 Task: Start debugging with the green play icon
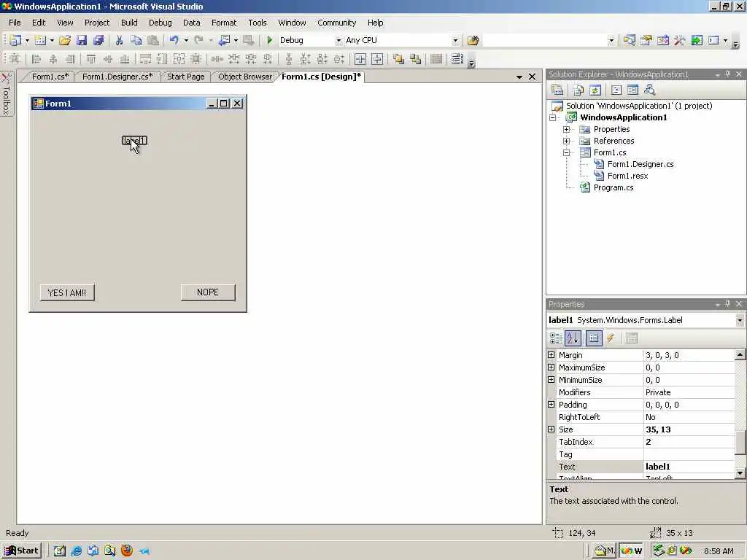click(x=270, y=41)
